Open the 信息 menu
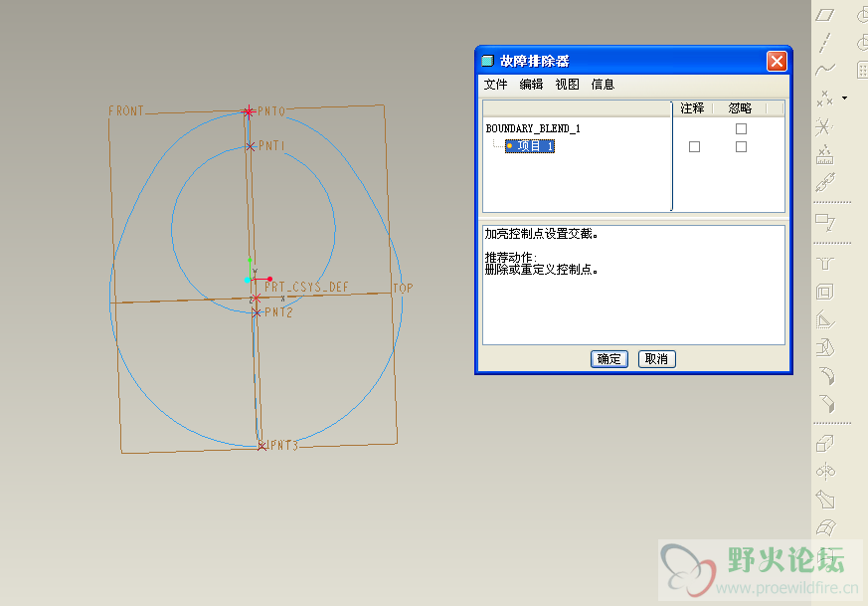868x606 pixels. (603, 85)
